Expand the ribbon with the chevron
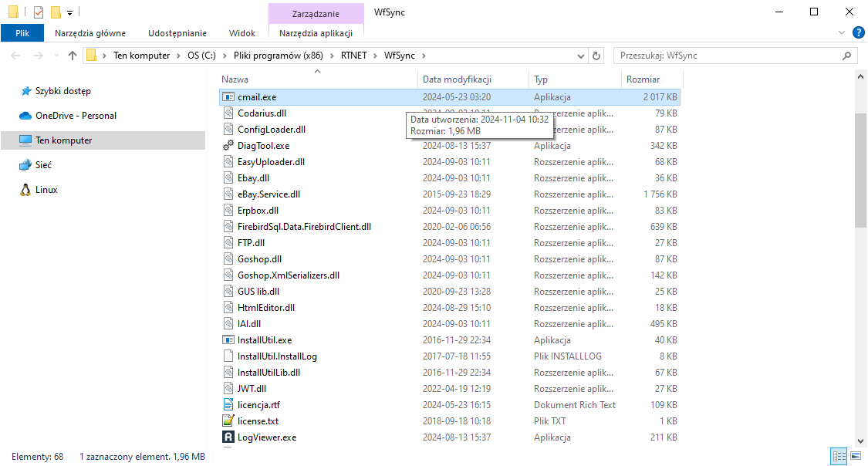Image resolution: width=868 pixels, height=466 pixels. tap(842, 32)
